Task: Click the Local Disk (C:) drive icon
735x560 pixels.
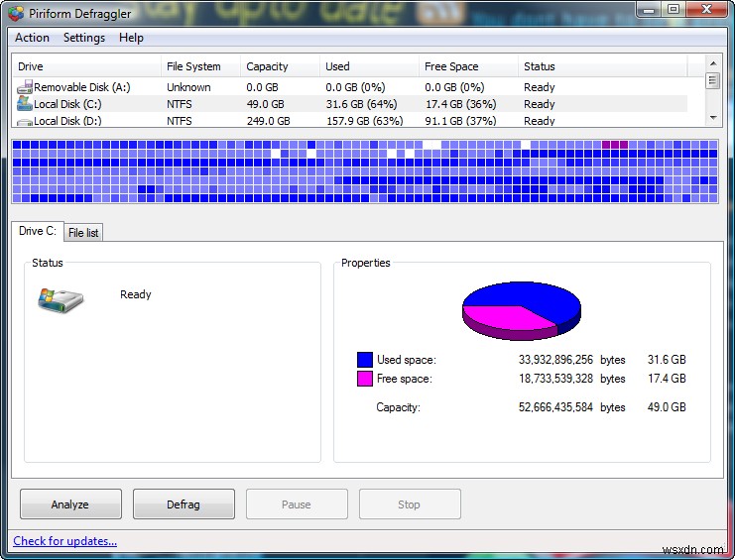Action: click(25, 103)
